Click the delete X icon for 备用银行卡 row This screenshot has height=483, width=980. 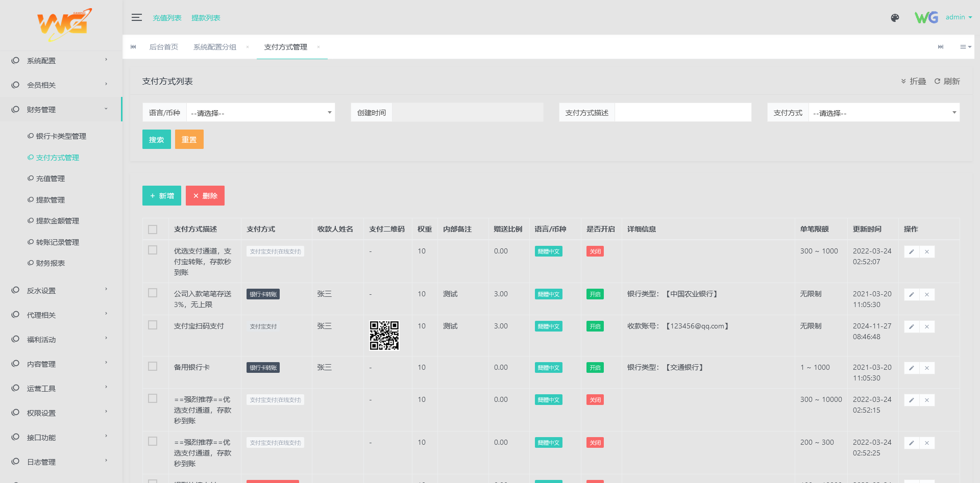pyautogui.click(x=927, y=368)
